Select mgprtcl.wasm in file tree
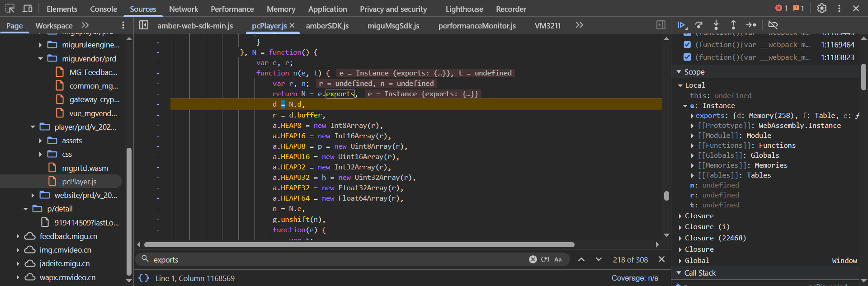 pos(85,168)
